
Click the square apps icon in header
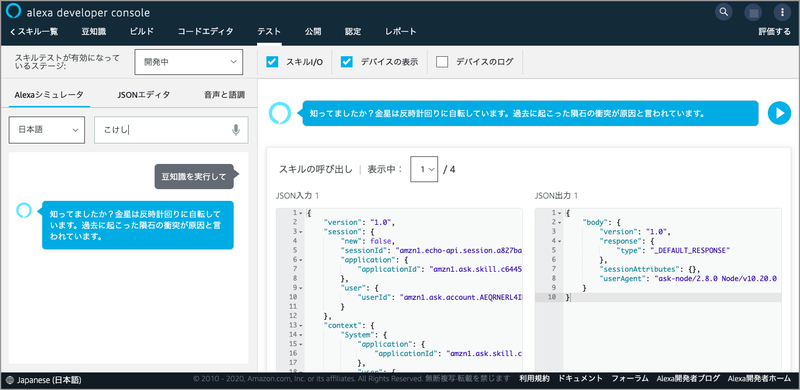pos(753,12)
